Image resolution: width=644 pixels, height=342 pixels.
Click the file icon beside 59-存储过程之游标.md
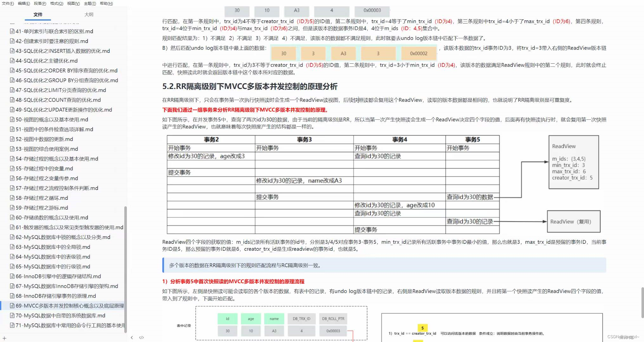click(12, 208)
